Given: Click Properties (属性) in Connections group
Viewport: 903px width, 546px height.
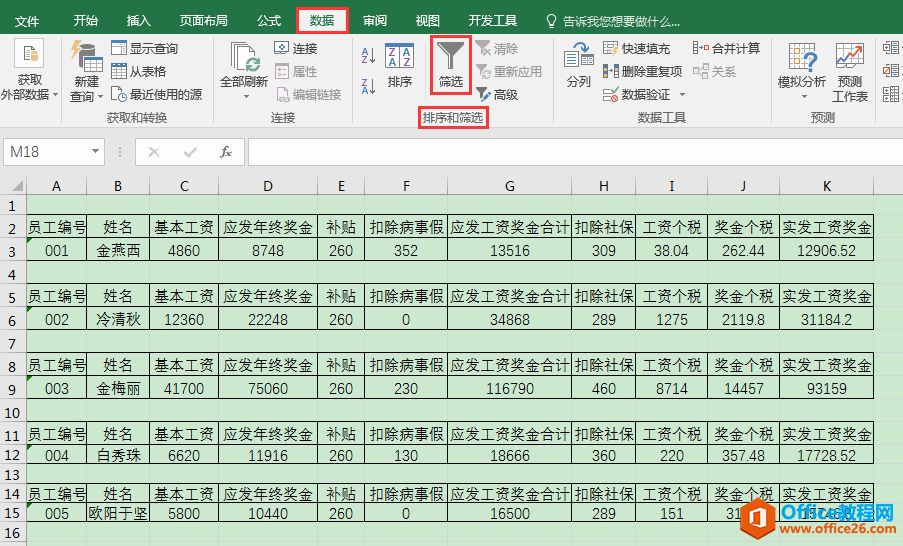Looking at the screenshot, I should pyautogui.click(x=296, y=71).
